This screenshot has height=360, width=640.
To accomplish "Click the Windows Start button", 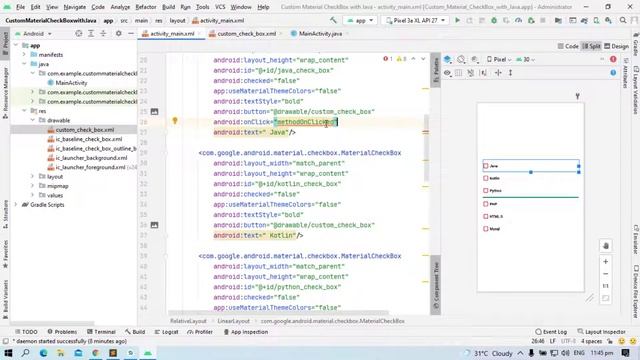I will (x=8, y=353).
